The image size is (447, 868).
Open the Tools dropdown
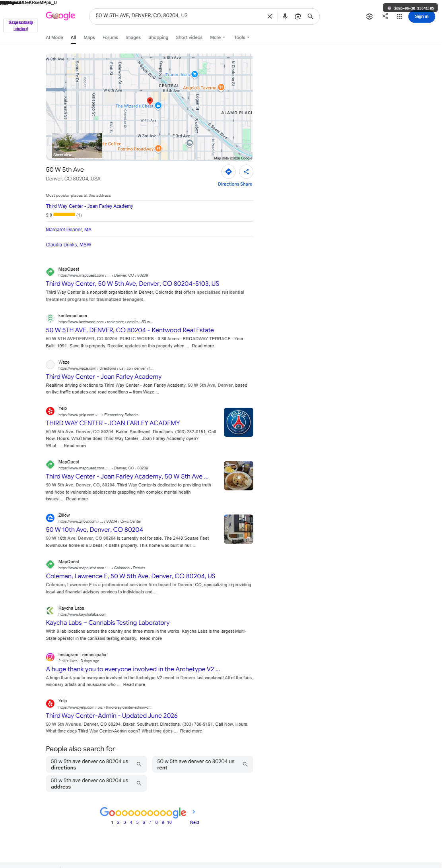242,37
